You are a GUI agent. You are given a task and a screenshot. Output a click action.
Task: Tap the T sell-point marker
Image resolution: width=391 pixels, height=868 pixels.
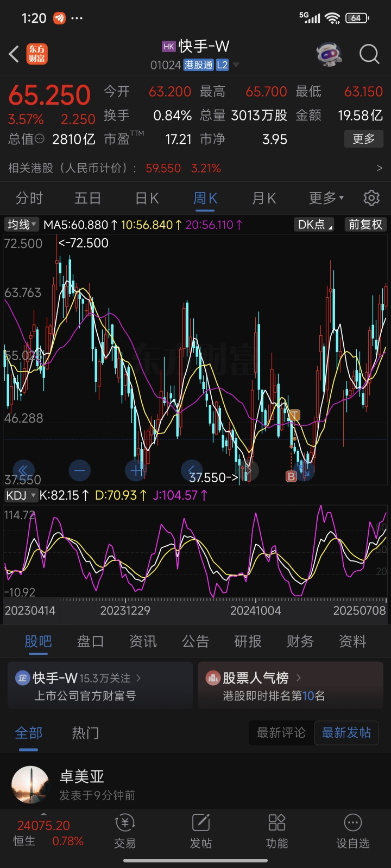[294, 416]
